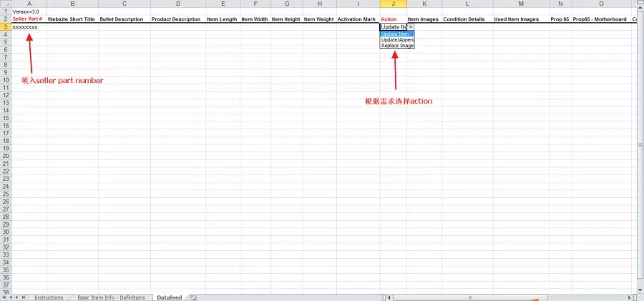Select row 10 by its row number
Image resolution: width=644 pixels, height=301 pixels.
[6, 80]
